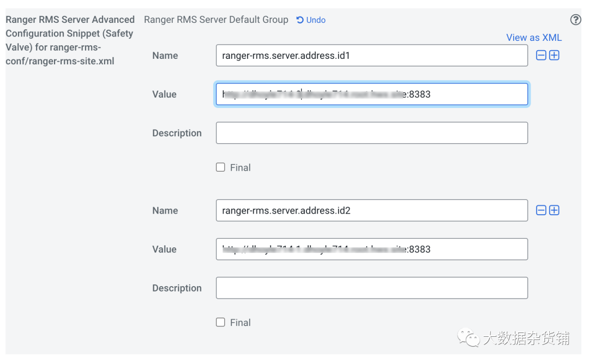The height and width of the screenshot is (364, 589).
Task: Remove the ranger-rms.server.address.id1 entry with minus icon
Action: (x=541, y=56)
